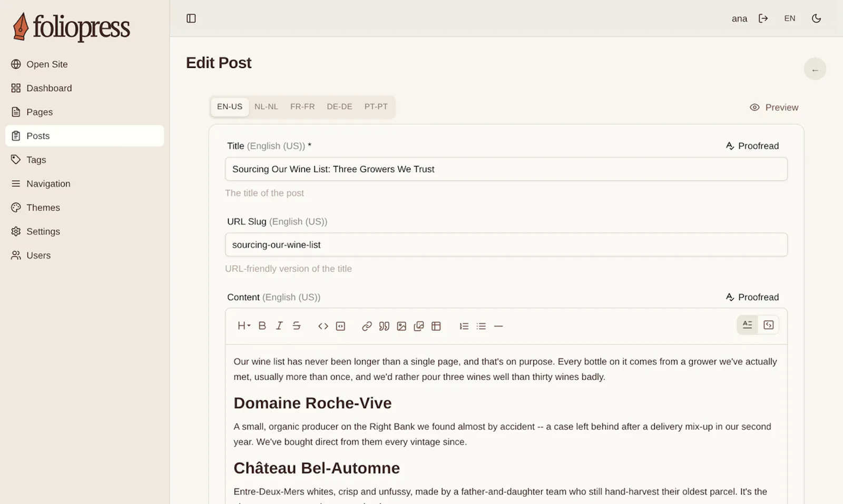Proofread the Title field
Viewport: 843px width, 504px height.
(752, 146)
